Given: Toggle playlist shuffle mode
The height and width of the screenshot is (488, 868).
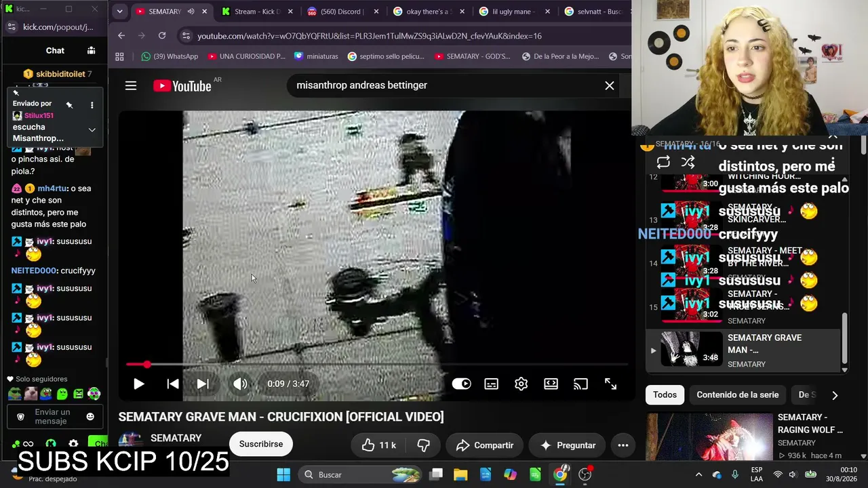Looking at the screenshot, I should (x=688, y=162).
